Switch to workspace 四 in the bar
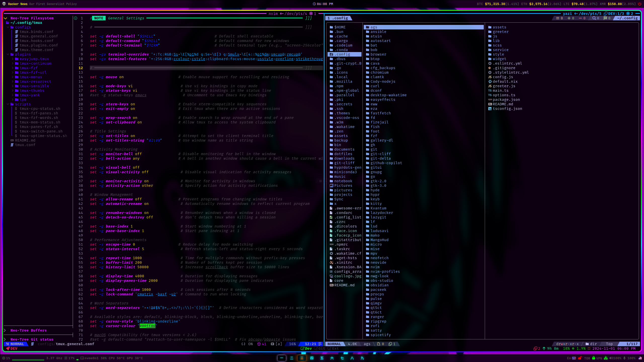This screenshot has height=362, width=644. coord(312,358)
